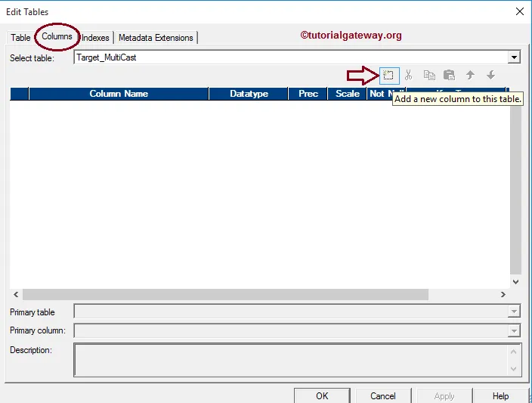This screenshot has height=403, width=532.
Task: Open the Primary table dropdown
Action: (514, 312)
